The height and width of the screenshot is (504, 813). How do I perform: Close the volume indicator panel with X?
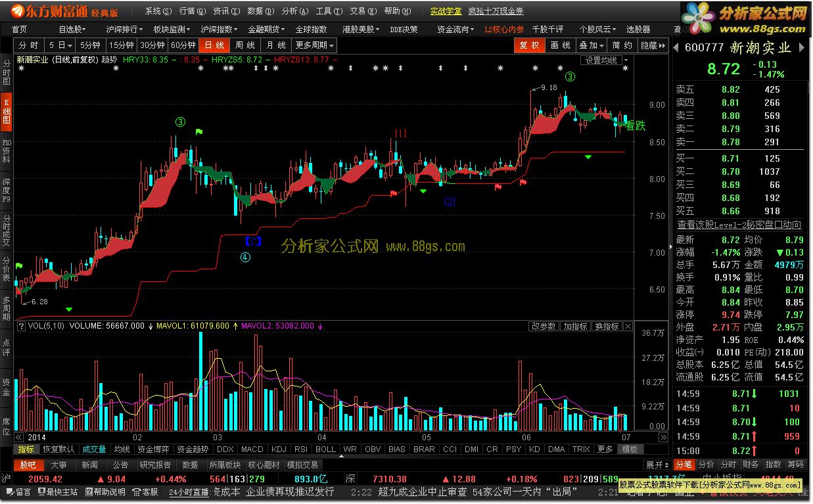point(628,326)
